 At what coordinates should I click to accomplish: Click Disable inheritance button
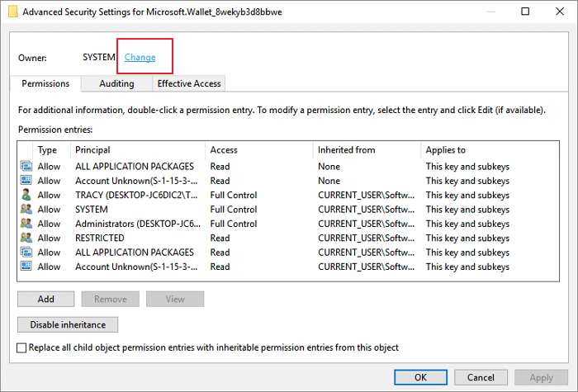click(x=68, y=324)
